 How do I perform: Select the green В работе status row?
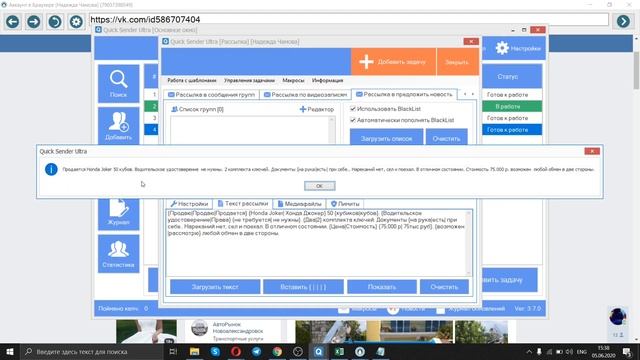(x=512, y=107)
